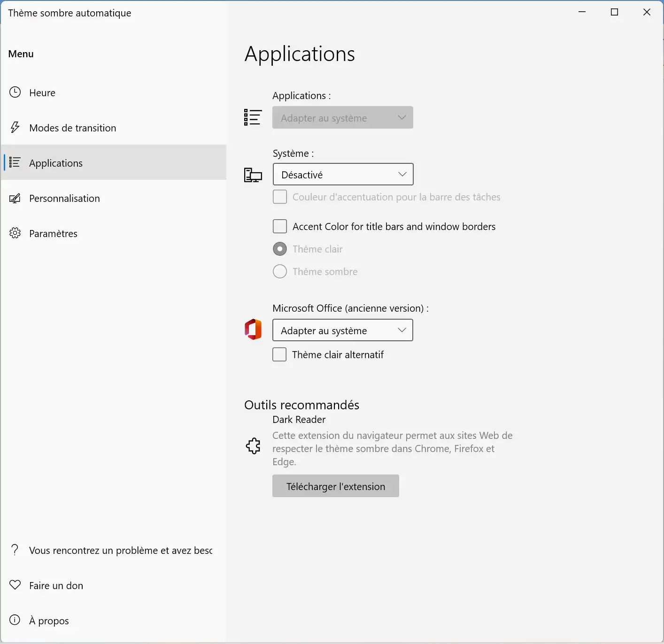Viewport: 664px width, 644px height.
Task: Open the Paramètres section
Action: pyautogui.click(x=114, y=233)
